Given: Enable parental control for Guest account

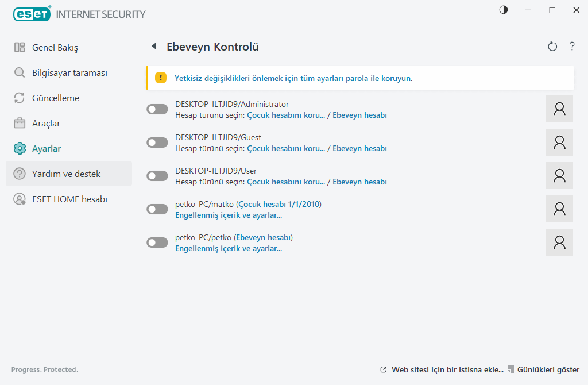Looking at the screenshot, I should tap(157, 143).
